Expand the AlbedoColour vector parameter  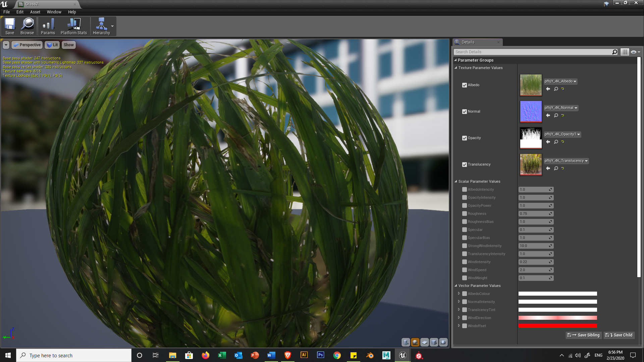tap(459, 294)
